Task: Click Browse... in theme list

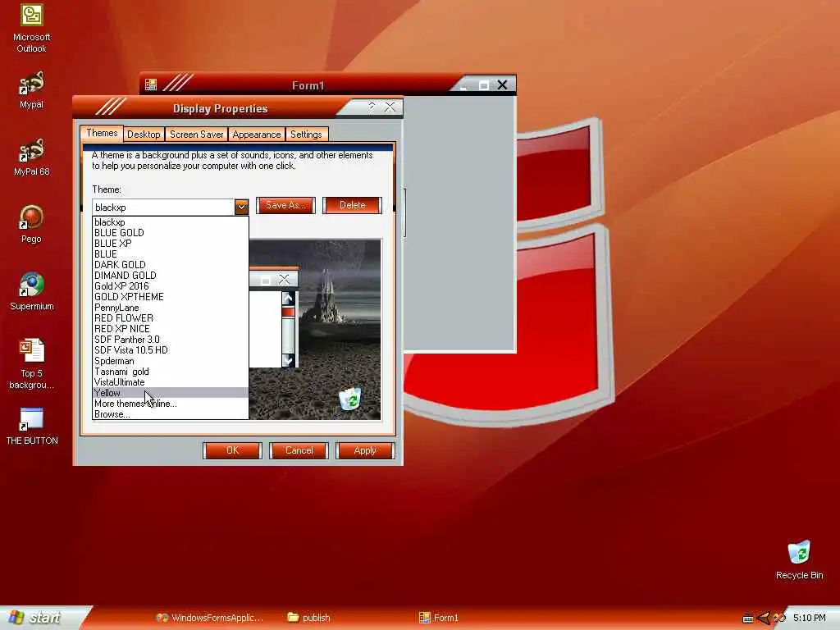Action: click(x=171, y=414)
